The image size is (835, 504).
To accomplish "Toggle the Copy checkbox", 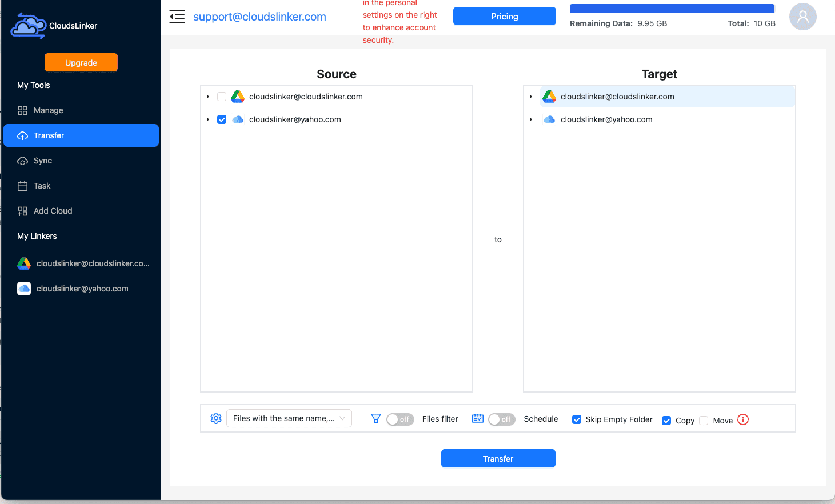I will pyautogui.click(x=666, y=421).
